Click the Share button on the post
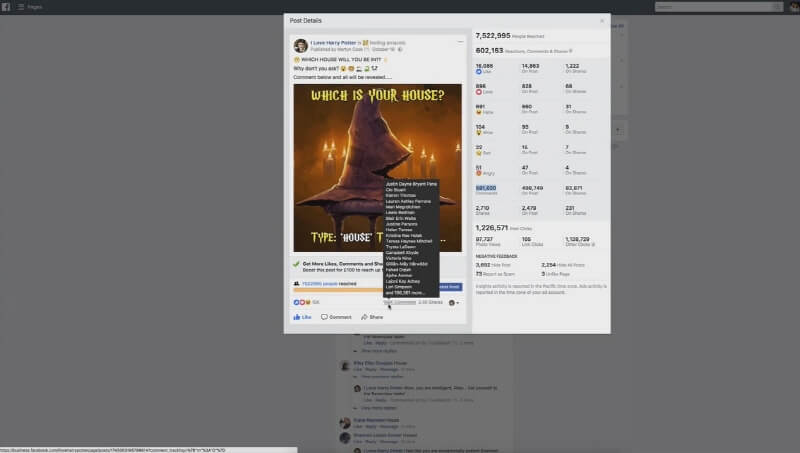 point(372,317)
